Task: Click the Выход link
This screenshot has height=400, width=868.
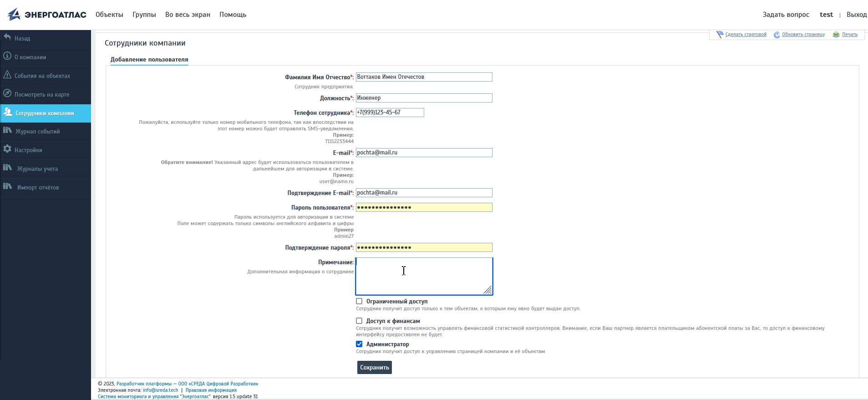Action: click(856, 15)
